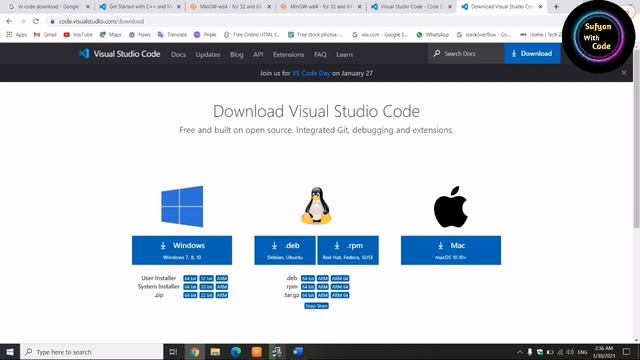Open the Maps bookmark
The image size is (640, 360).
(x=111, y=35)
